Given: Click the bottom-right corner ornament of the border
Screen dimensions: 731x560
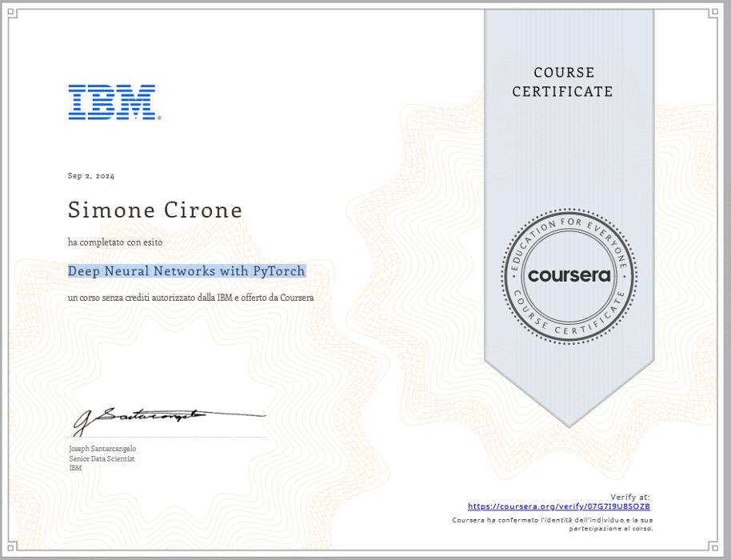Looking at the screenshot, I should click(713, 546).
